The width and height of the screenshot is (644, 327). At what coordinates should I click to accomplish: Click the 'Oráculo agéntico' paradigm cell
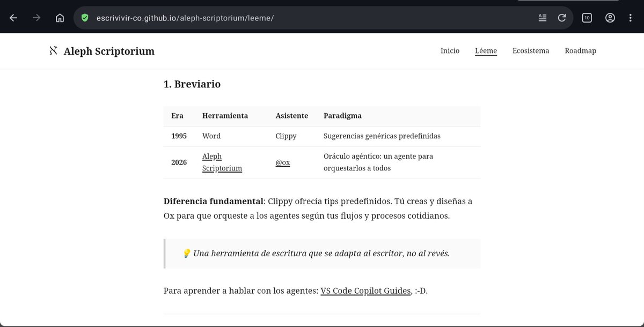(x=378, y=162)
